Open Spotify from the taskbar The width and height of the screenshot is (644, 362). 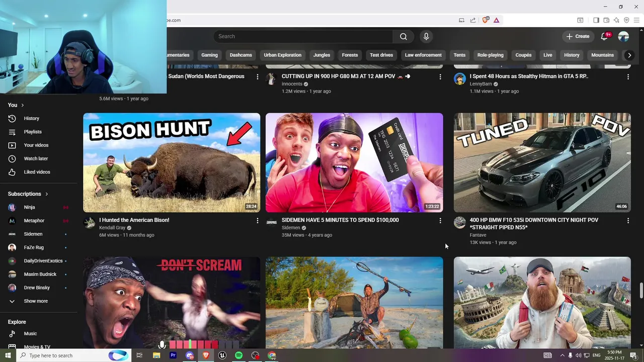pyautogui.click(x=238, y=355)
